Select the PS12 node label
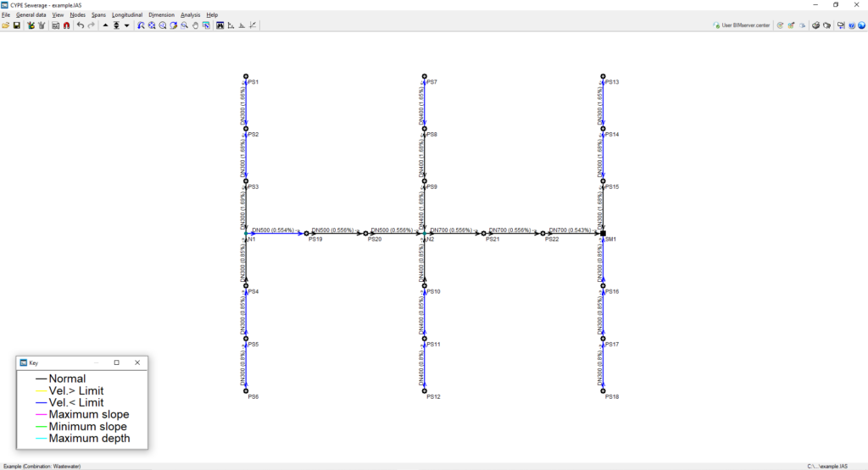868x470 pixels. 433,397
